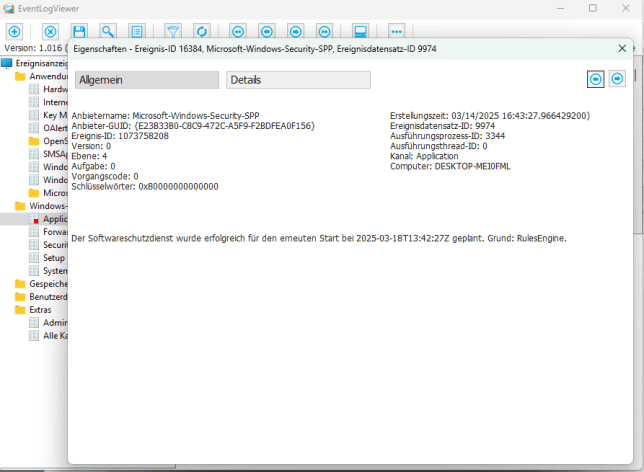Jump to last event toolbar icon
This screenshot has height=472, width=644.
click(x=323, y=32)
